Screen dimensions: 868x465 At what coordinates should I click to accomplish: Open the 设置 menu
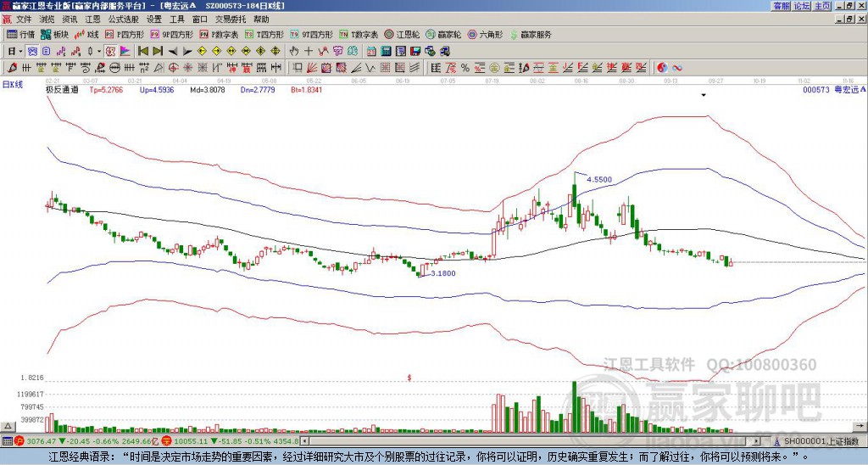[x=154, y=20]
